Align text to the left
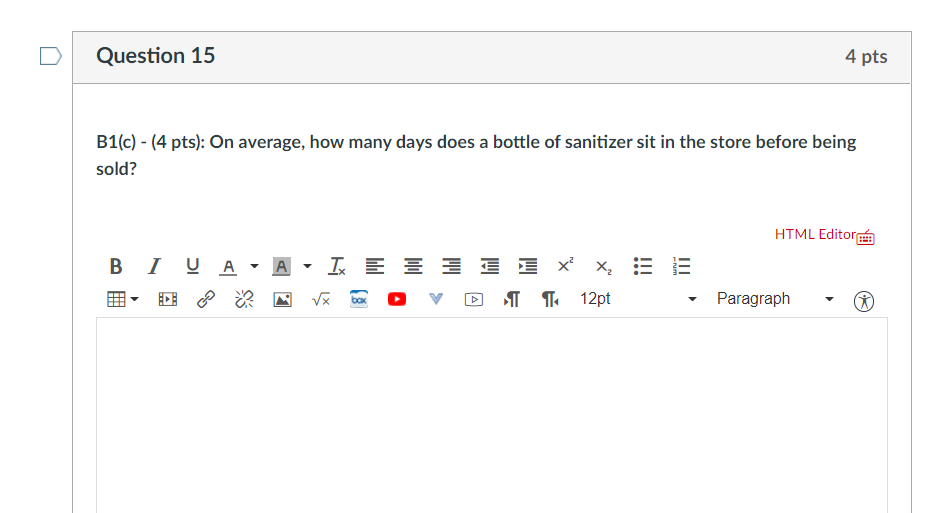 click(x=375, y=266)
